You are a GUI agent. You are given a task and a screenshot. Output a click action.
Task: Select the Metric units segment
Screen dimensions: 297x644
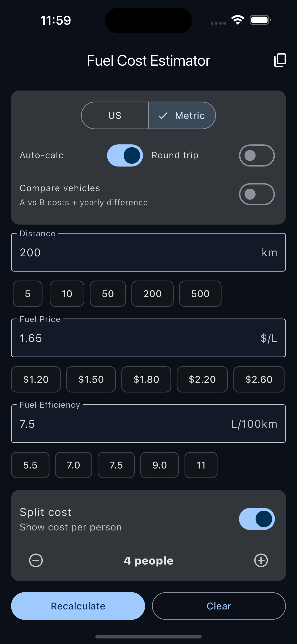182,115
